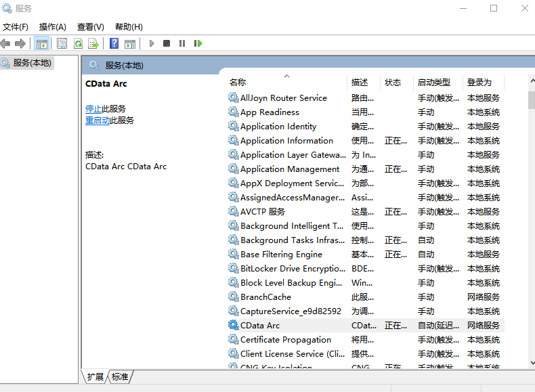Click the Win... description cell
535x392 pixels.
point(362,283)
